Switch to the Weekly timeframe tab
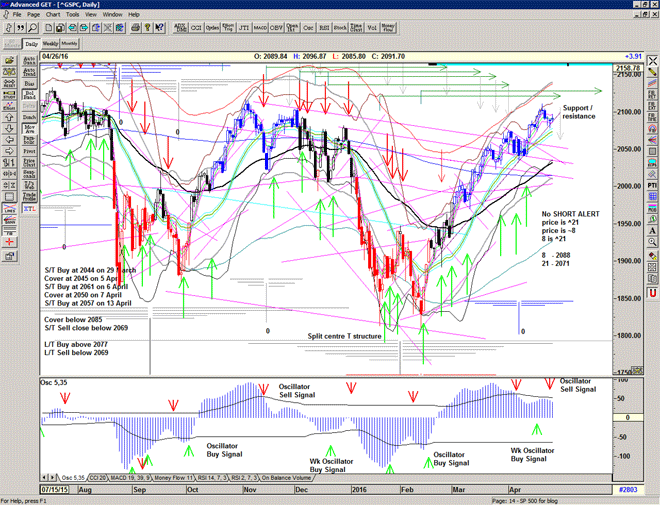The width and height of the screenshot is (660, 505). point(49,45)
